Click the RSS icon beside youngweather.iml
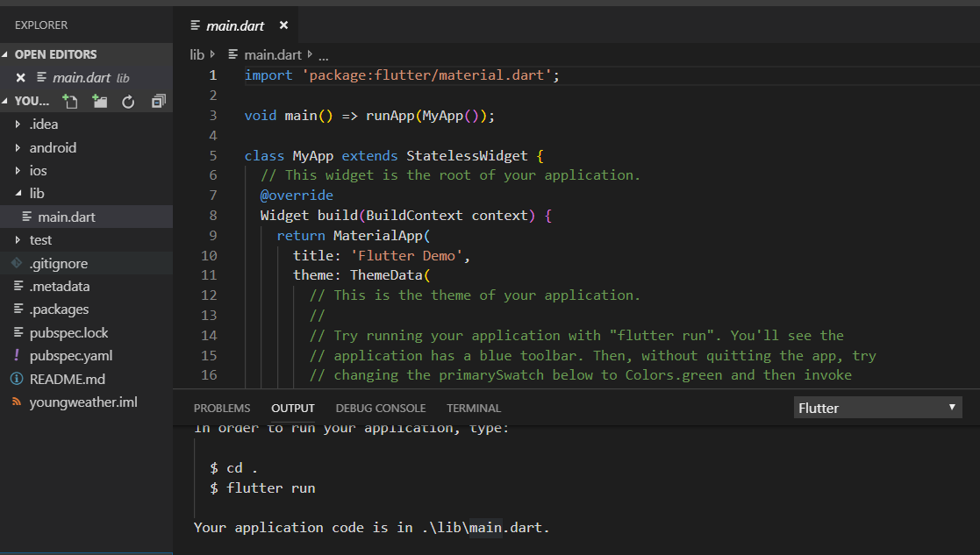The image size is (980, 555). click(x=17, y=402)
